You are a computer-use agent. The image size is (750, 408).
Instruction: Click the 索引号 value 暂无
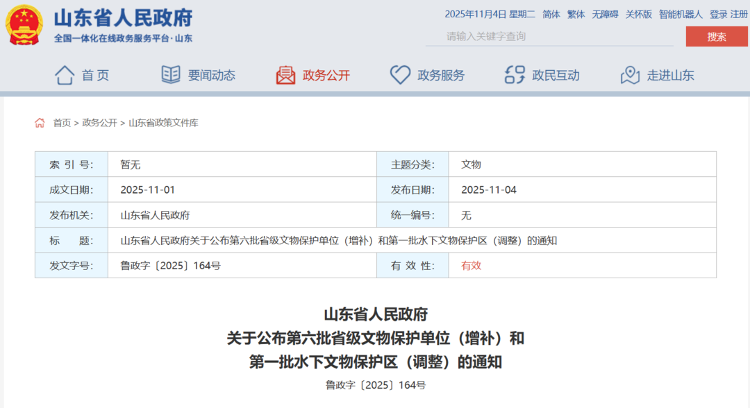click(x=130, y=165)
